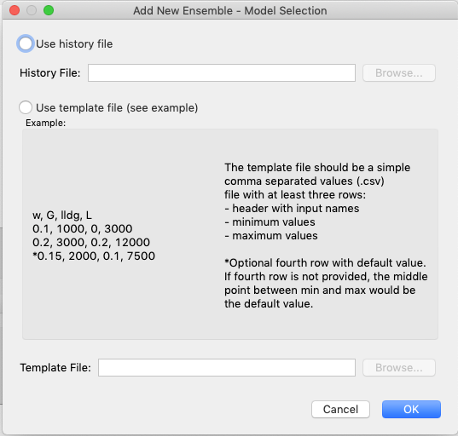Viewport: 458px width, 436px height.
Task: Confirm model selection with OK
Action: 411,409
